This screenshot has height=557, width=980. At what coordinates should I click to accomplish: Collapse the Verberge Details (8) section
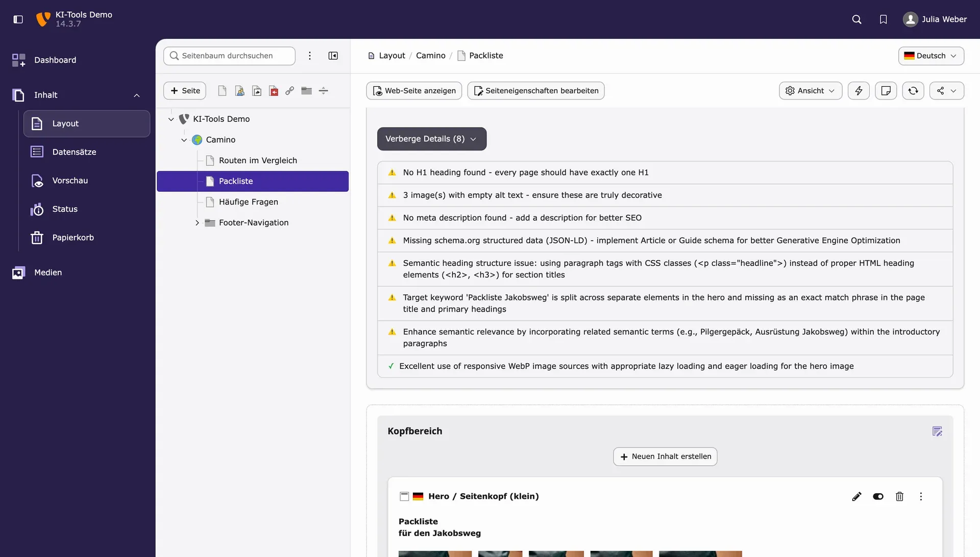point(432,139)
